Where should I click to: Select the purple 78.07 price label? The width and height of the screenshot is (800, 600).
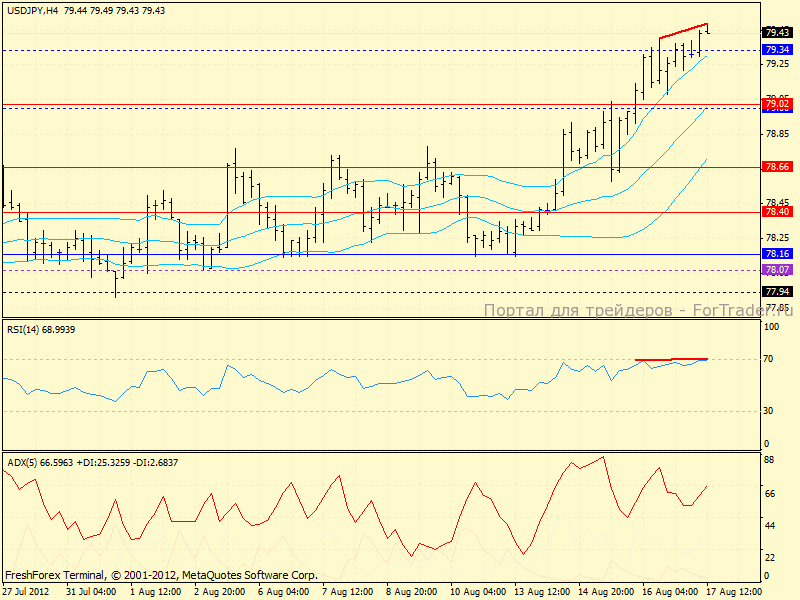(x=777, y=270)
